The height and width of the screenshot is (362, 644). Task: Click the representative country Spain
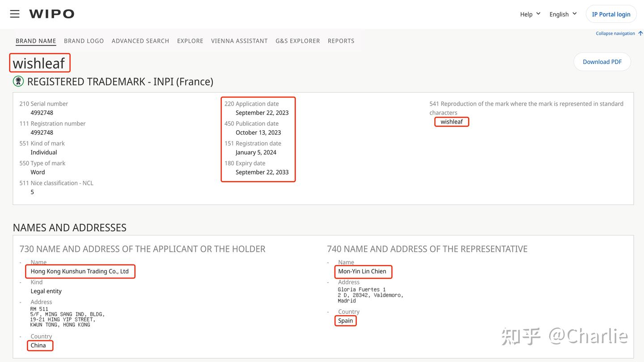[x=346, y=320]
